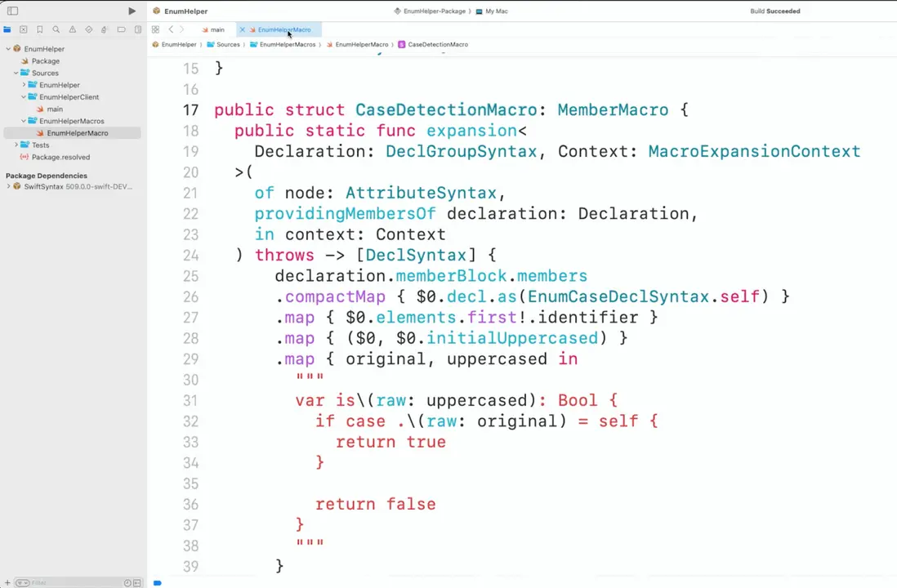Viewport: 897px width, 588px height.
Task: Show only source-controlled files filter
Action: coord(137,583)
